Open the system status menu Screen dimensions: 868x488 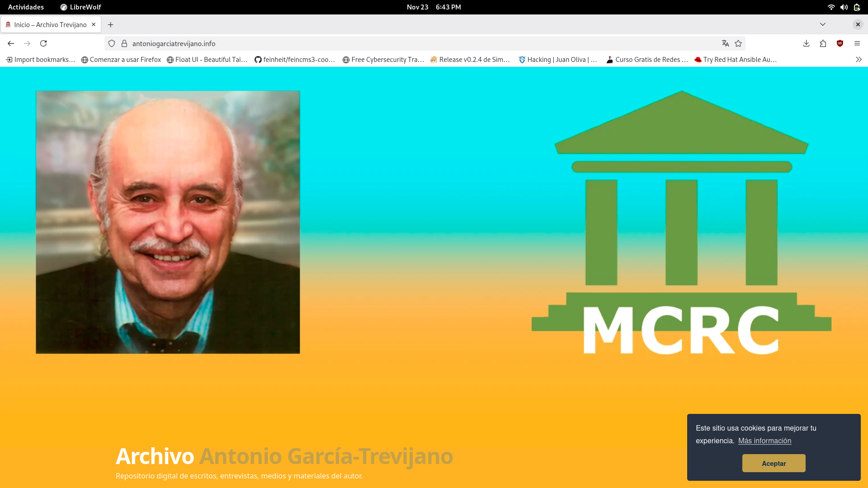(844, 7)
